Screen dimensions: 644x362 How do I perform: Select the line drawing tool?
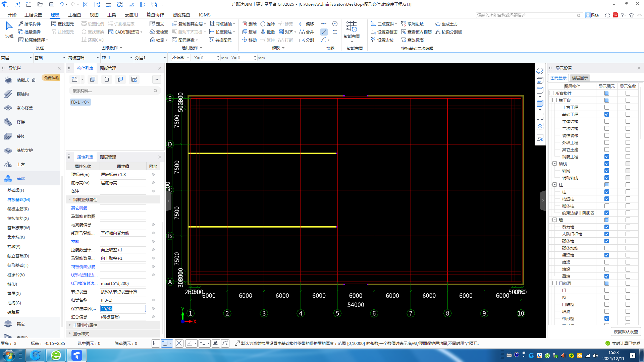pyautogui.click(x=324, y=32)
